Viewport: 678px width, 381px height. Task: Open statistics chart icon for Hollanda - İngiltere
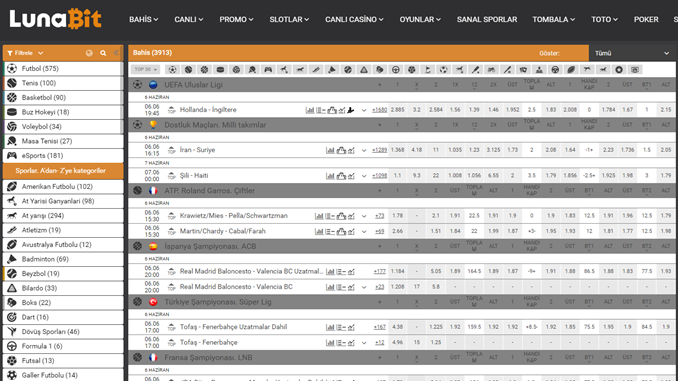(x=310, y=110)
